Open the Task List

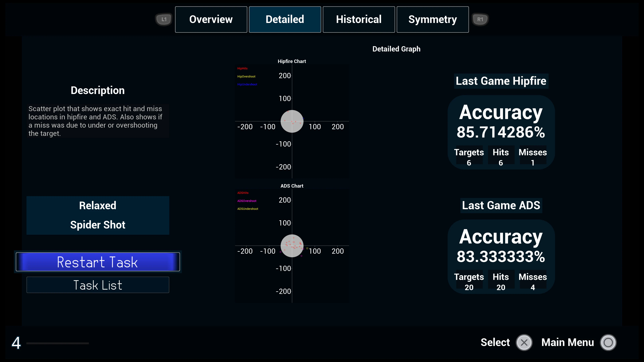pos(97,285)
